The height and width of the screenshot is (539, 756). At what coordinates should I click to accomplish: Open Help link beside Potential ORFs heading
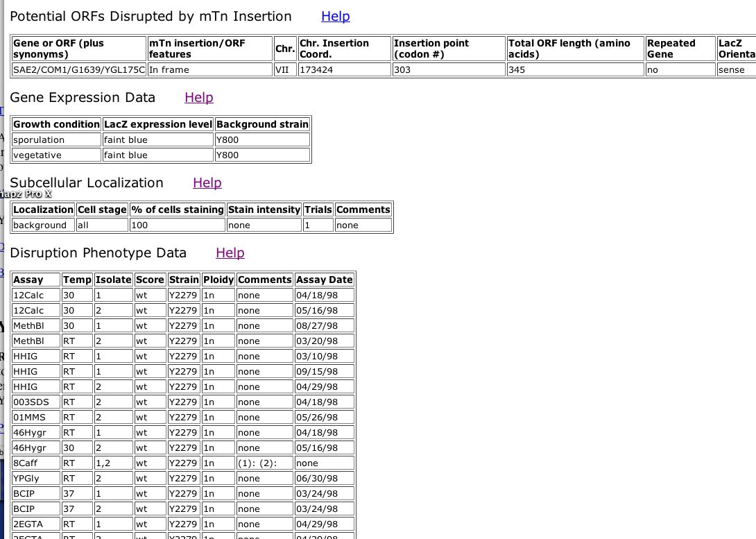(x=335, y=16)
